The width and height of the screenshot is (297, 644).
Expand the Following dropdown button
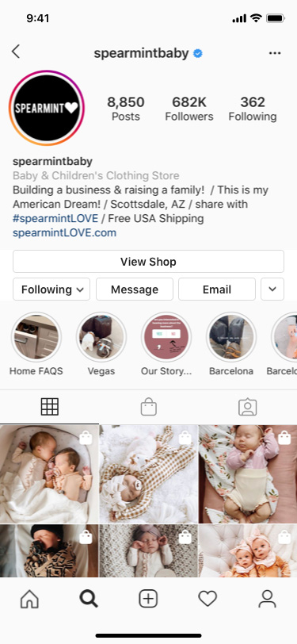point(51,289)
